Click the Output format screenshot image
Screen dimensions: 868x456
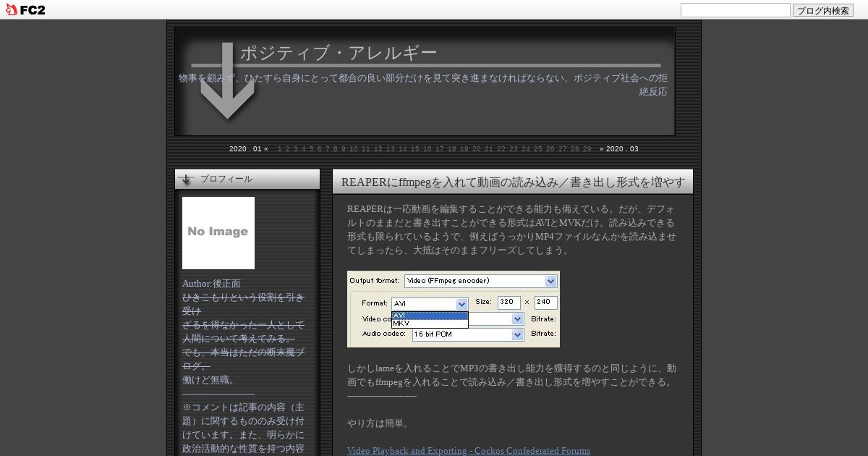(454, 309)
